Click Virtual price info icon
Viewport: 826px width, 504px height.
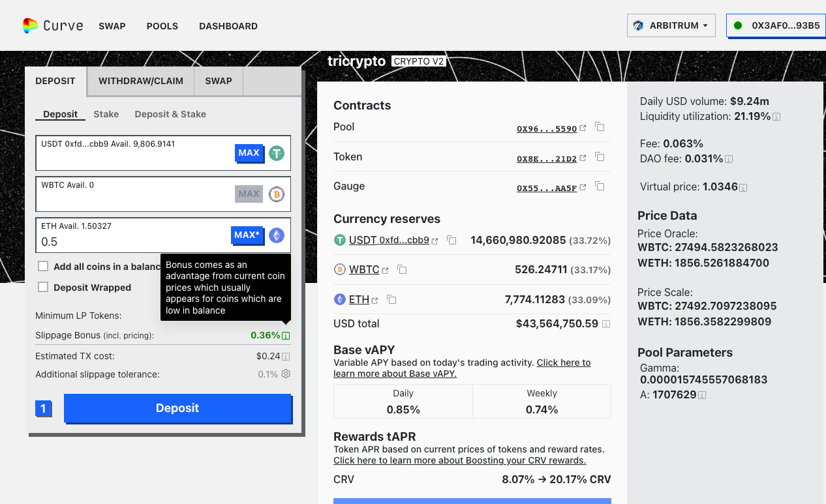coord(743,188)
